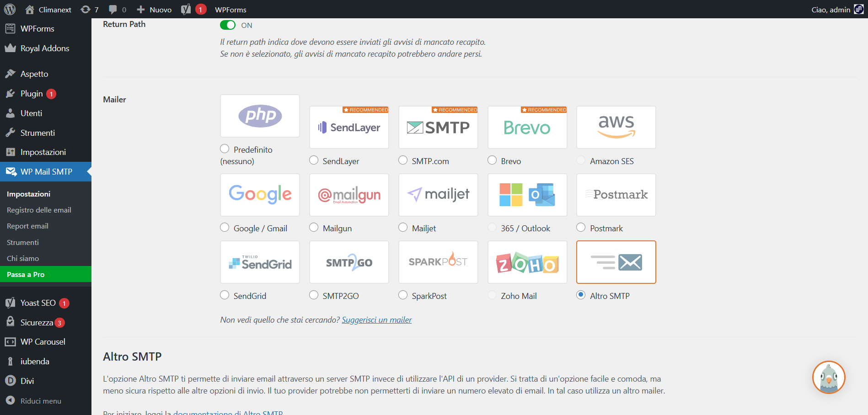
Task: Choose the Google logo card
Action: click(260, 195)
